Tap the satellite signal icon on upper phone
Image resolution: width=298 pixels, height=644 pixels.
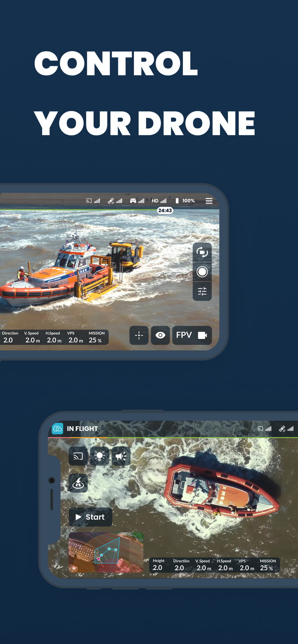tap(115, 201)
